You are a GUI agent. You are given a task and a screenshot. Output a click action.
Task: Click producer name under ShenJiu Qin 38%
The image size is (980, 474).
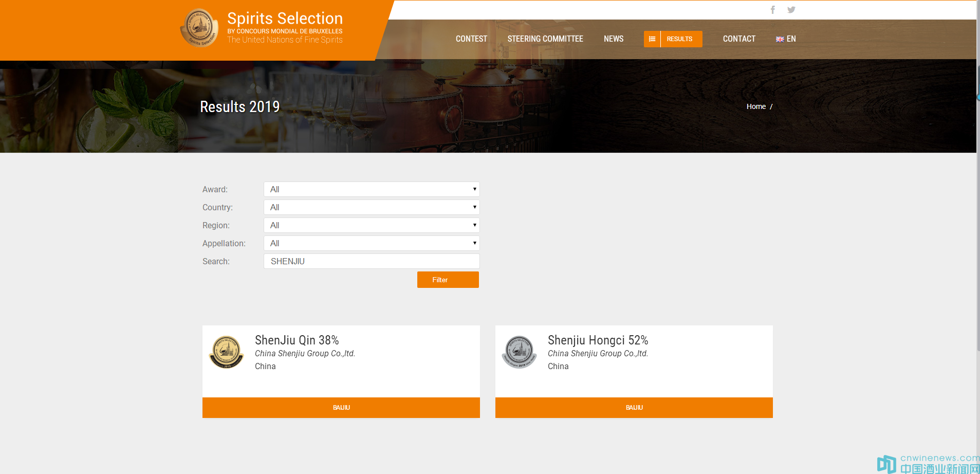pos(305,354)
